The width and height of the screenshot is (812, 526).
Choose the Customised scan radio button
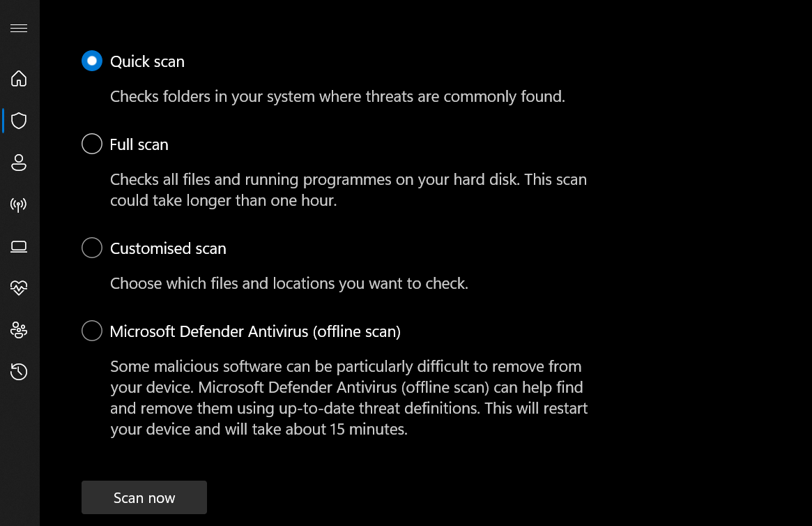pyautogui.click(x=92, y=248)
